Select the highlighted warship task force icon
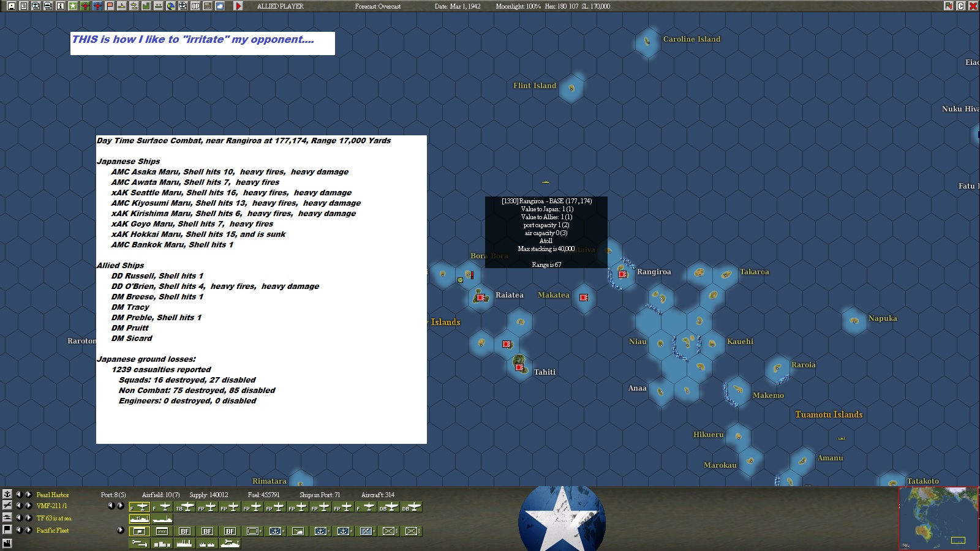 coord(140,519)
